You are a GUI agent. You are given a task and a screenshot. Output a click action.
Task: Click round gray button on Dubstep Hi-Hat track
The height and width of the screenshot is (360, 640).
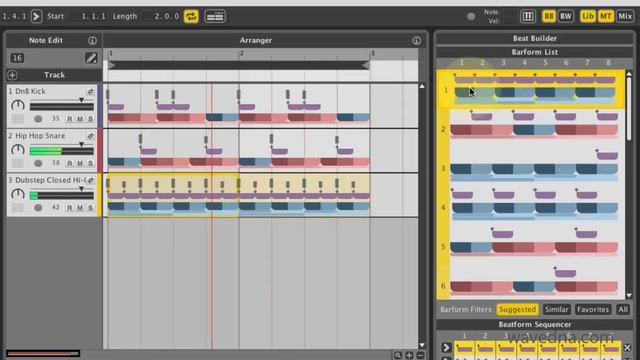tap(38, 208)
